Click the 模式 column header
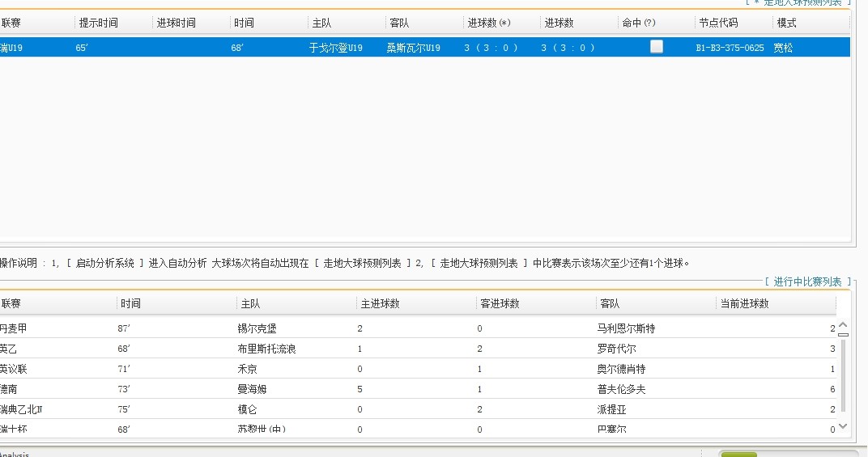Screen dimensions: 868x457 click(786, 23)
